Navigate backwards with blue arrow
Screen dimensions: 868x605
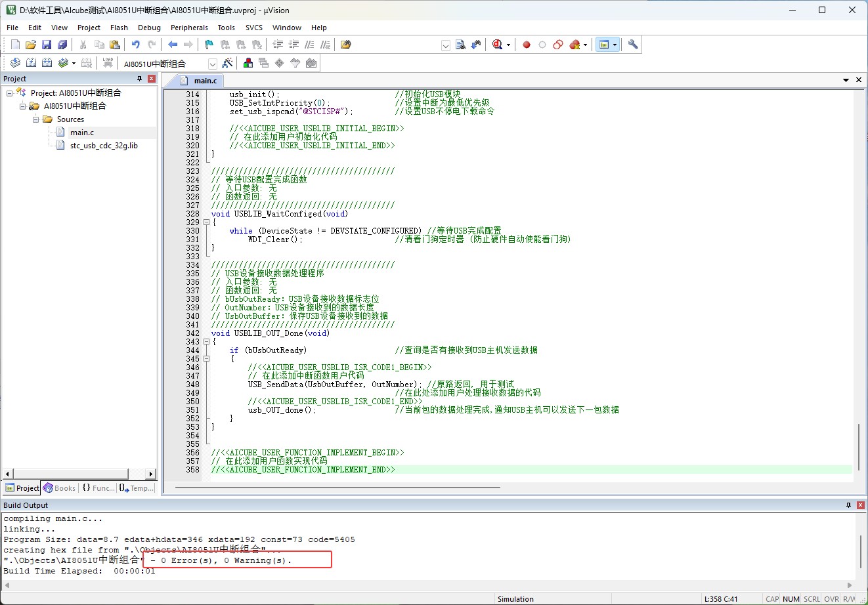click(x=173, y=45)
